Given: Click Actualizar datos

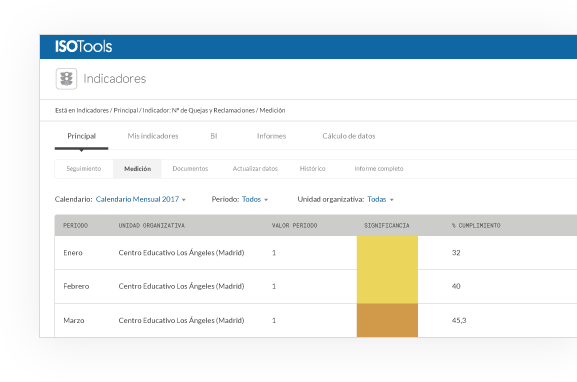Looking at the screenshot, I should coord(255,169).
